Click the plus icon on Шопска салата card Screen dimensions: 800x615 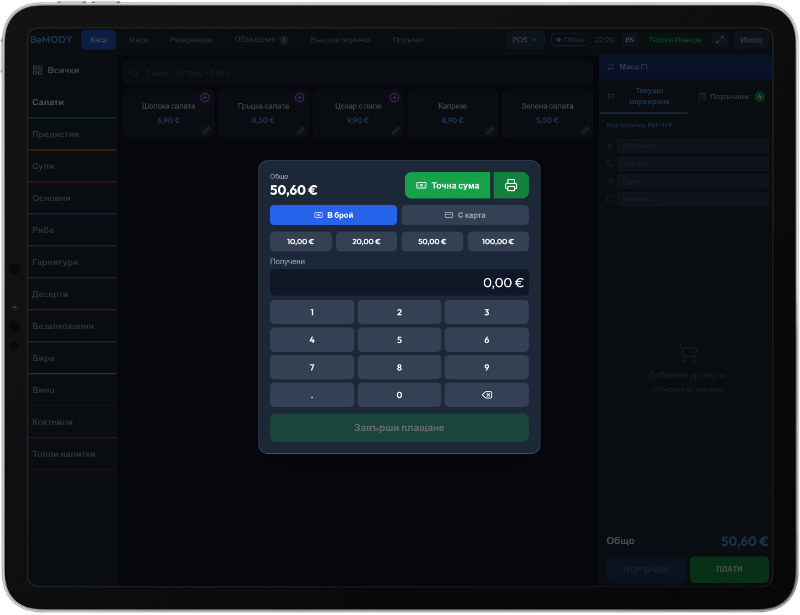pyautogui.click(x=205, y=97)
